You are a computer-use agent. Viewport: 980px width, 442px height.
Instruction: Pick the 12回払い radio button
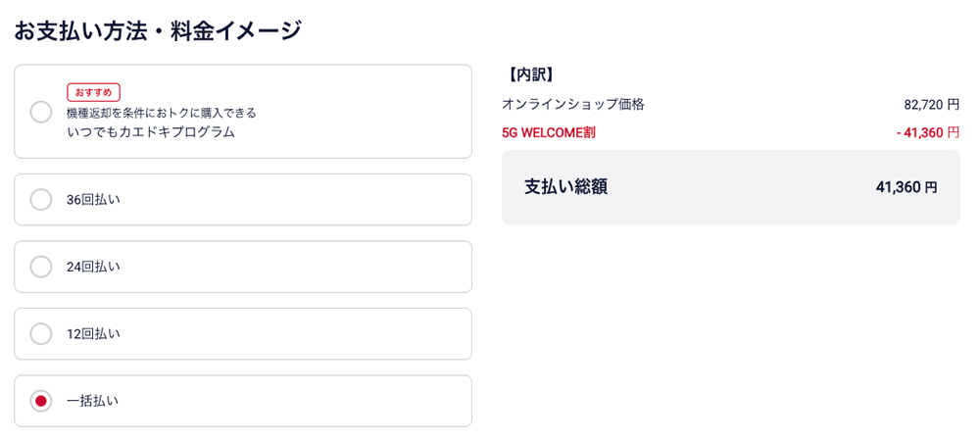pyautogui.click(x=41, y=334)
